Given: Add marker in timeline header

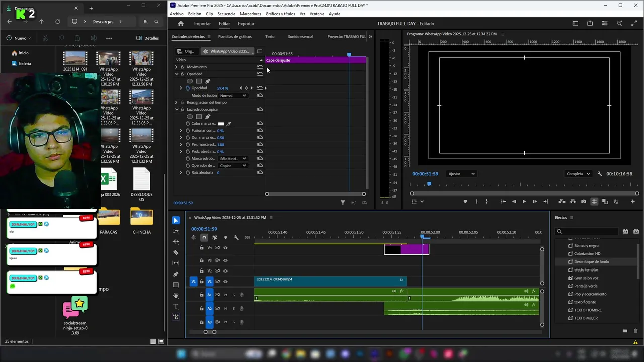Looking at the screenshot, I should [225, 238].
